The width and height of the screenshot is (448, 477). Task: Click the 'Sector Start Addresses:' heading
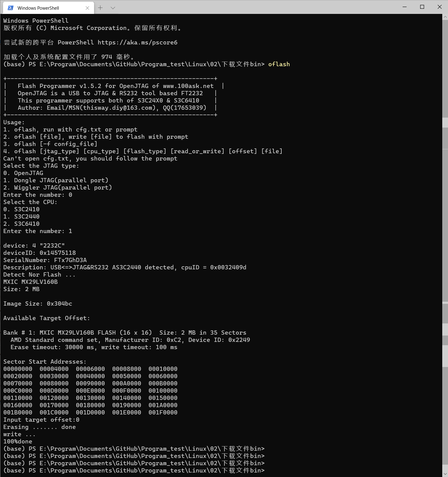45,362
